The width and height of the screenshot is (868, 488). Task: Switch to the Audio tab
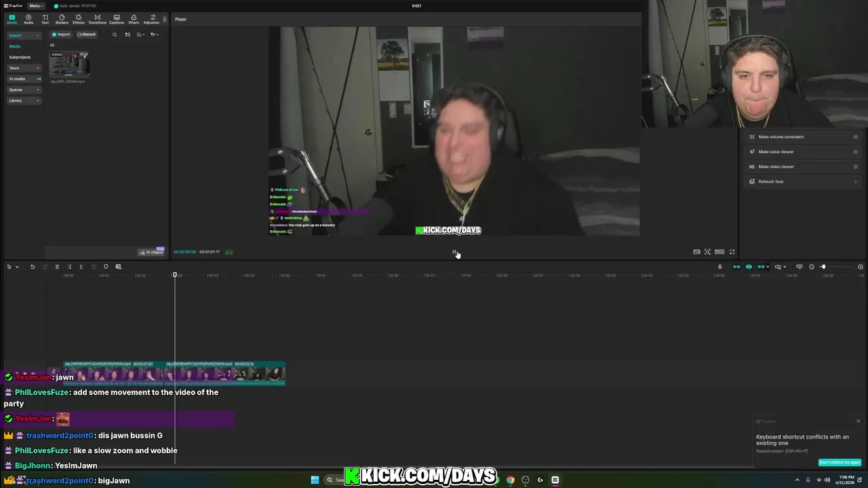(x=28, y=19)
